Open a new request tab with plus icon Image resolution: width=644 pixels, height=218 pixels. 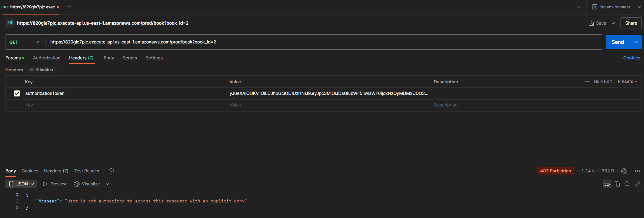(69, 7)
